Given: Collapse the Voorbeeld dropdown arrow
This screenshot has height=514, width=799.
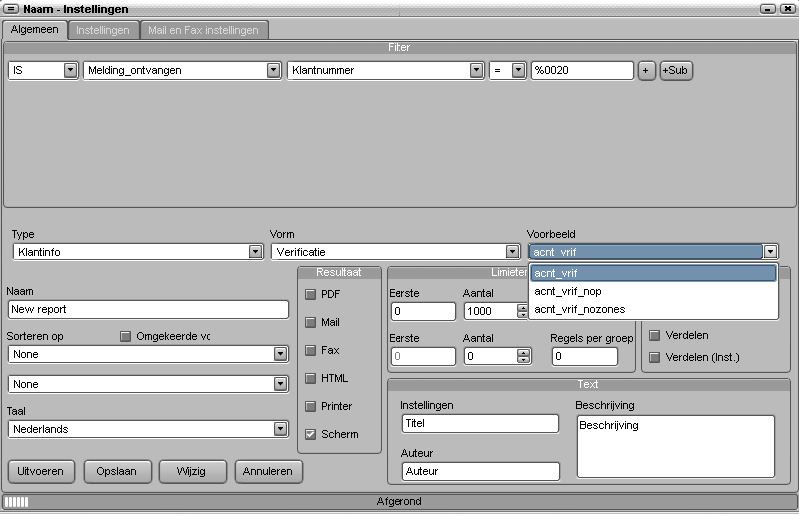Looking at the screenshot, I should pos(770,252).
